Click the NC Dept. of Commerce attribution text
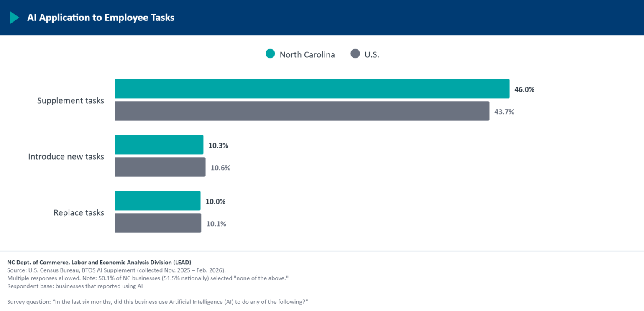644x311 pixels. pos(99,263)
